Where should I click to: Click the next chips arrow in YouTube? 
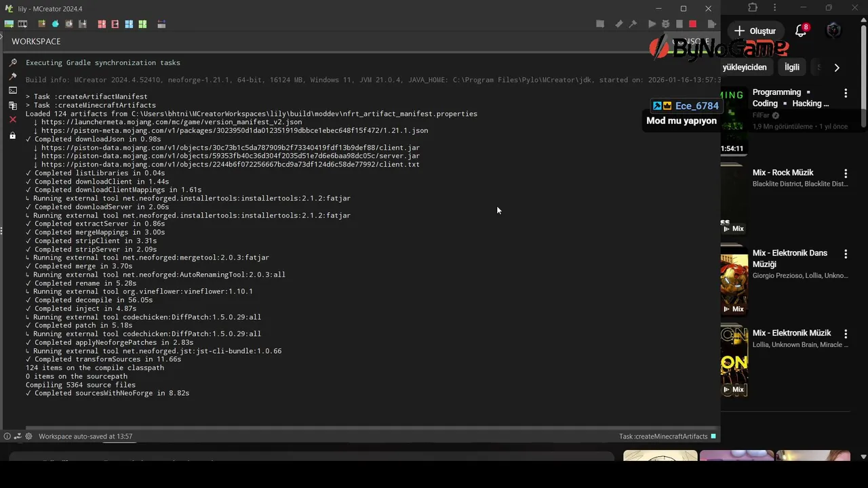tap(837, 67)
